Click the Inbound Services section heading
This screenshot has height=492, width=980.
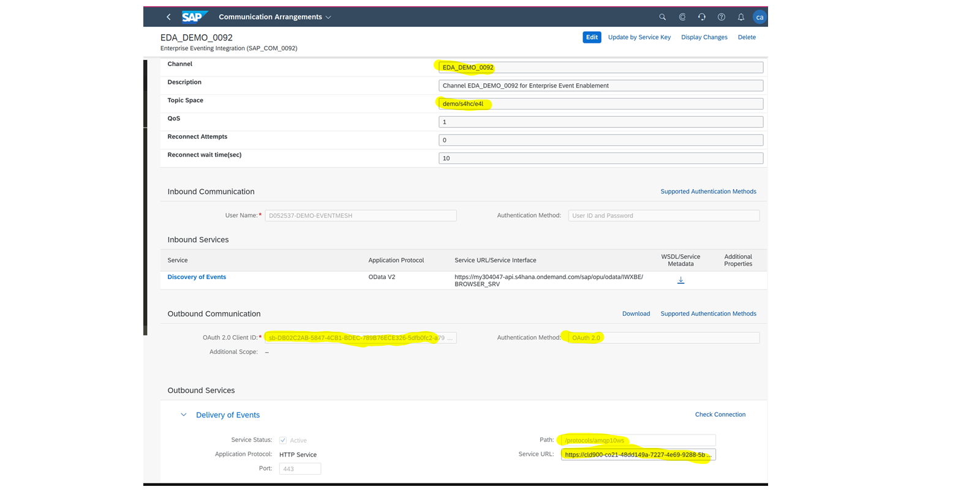click(x=198, y=240)
